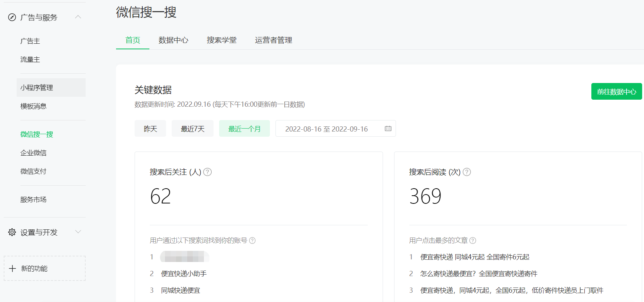Click help icon next to 搜索后阅读 (次)
This screenshot has width=644, height=302.
[x=467, y=172]
